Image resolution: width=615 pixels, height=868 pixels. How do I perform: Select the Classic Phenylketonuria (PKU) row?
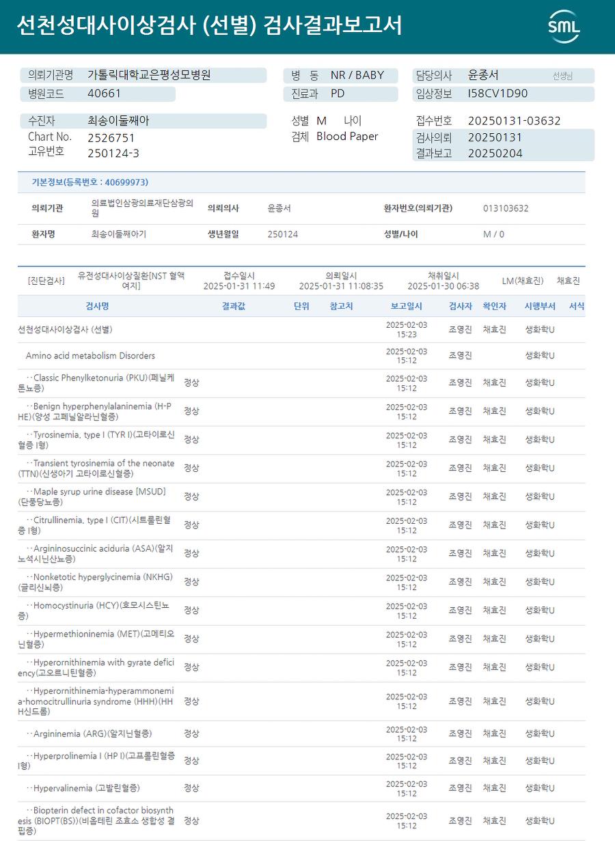click(301, 383)
